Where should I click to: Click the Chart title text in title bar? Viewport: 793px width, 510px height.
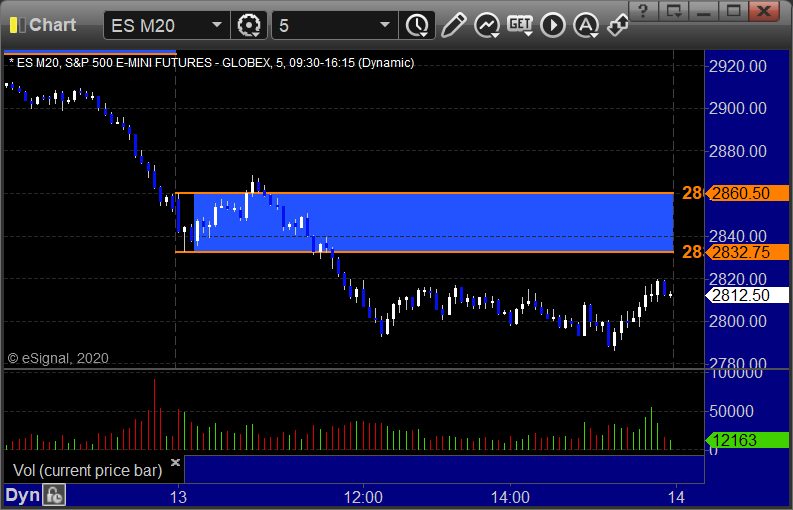(x=53, y=25)
